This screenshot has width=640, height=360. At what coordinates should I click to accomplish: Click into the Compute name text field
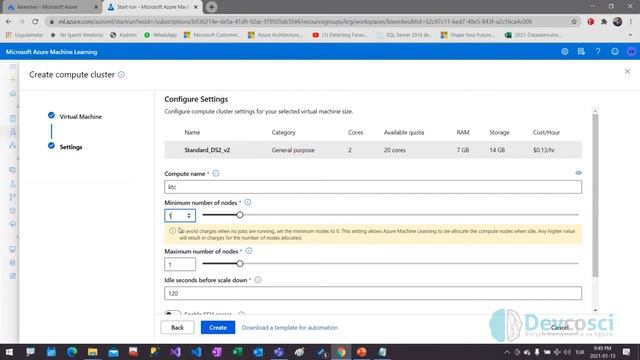(373, 187)
